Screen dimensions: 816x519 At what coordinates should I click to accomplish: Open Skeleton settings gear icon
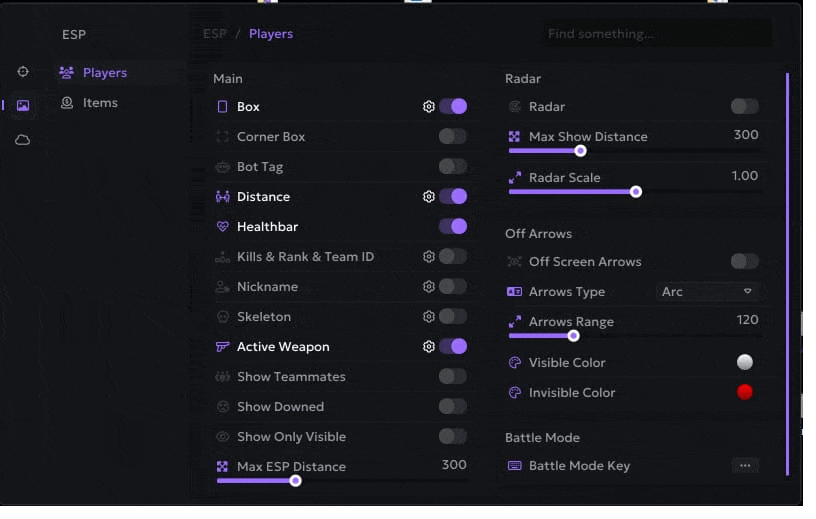[429, 317]
